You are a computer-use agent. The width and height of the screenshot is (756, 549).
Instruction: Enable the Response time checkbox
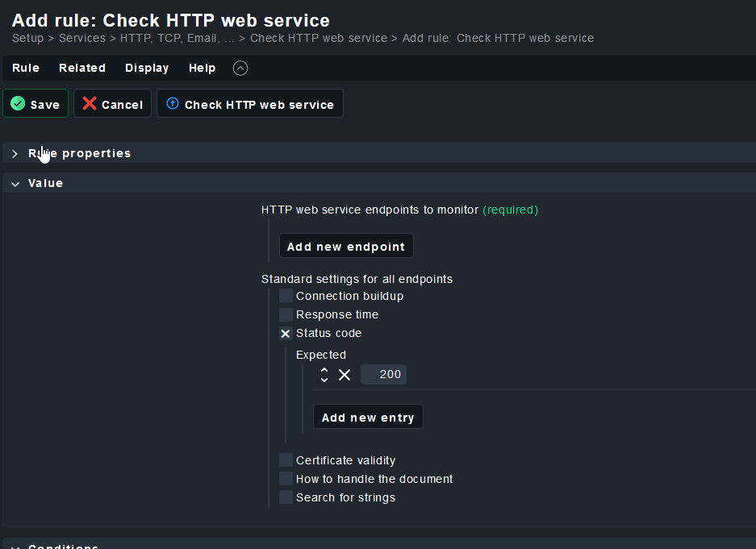pyautogui.click(x=286, y=314)
